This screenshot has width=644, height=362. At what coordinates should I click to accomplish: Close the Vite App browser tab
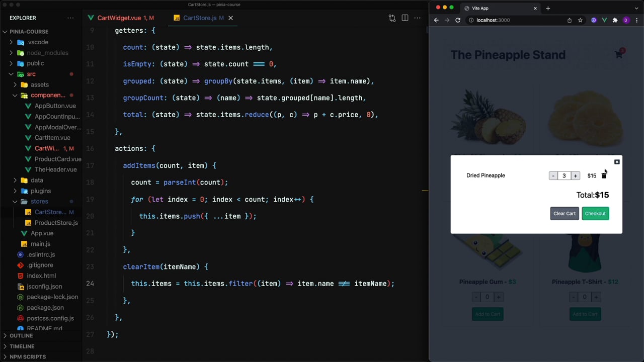(x=535, y=8)
